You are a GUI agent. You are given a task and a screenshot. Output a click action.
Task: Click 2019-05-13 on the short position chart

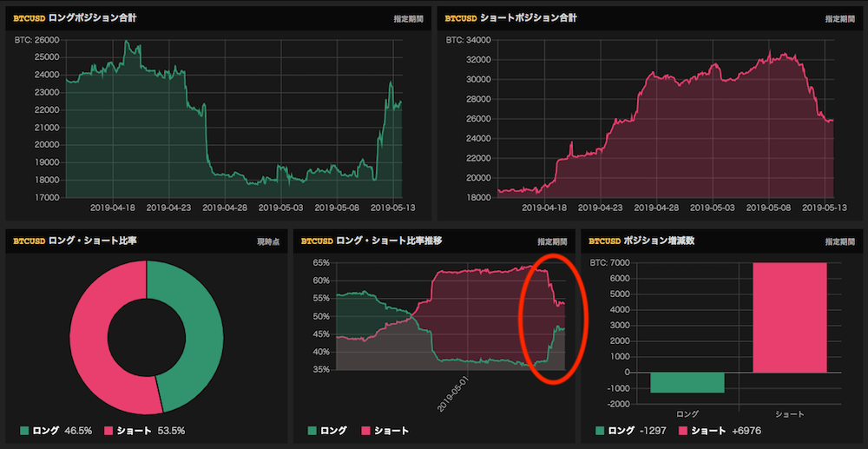(825, 208)
